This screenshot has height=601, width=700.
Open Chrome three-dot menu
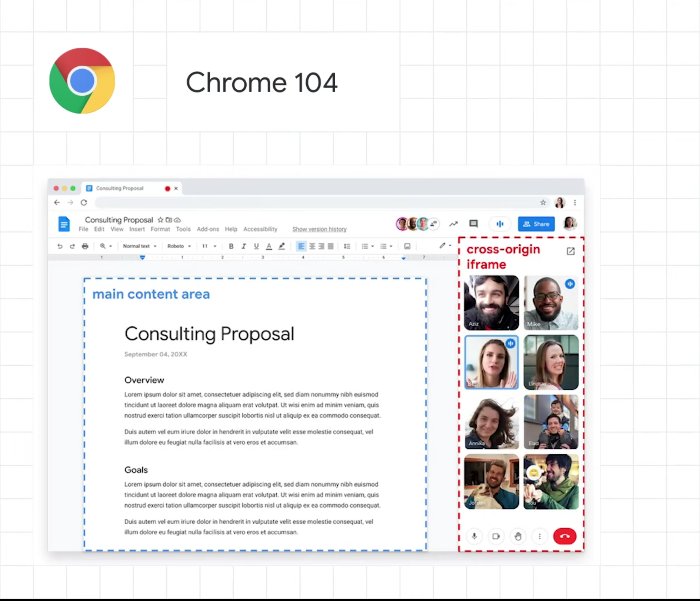click(575, 202)
